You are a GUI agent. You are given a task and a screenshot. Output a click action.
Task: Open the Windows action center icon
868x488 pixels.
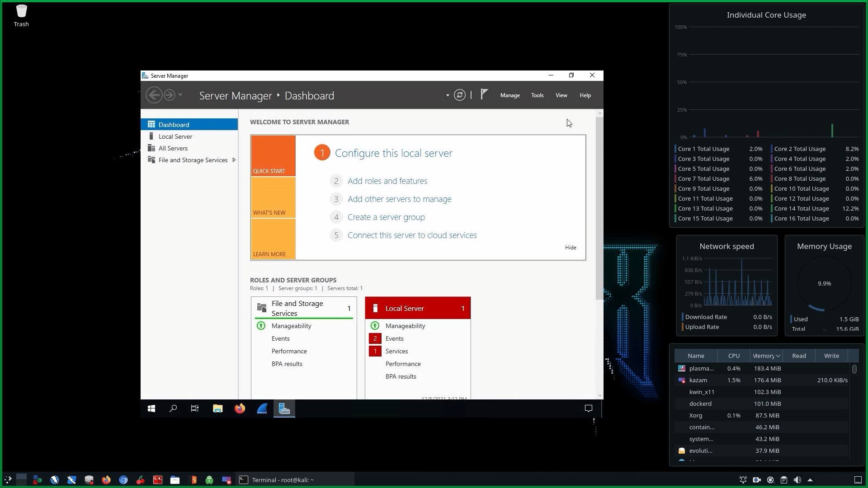(588, 408)
